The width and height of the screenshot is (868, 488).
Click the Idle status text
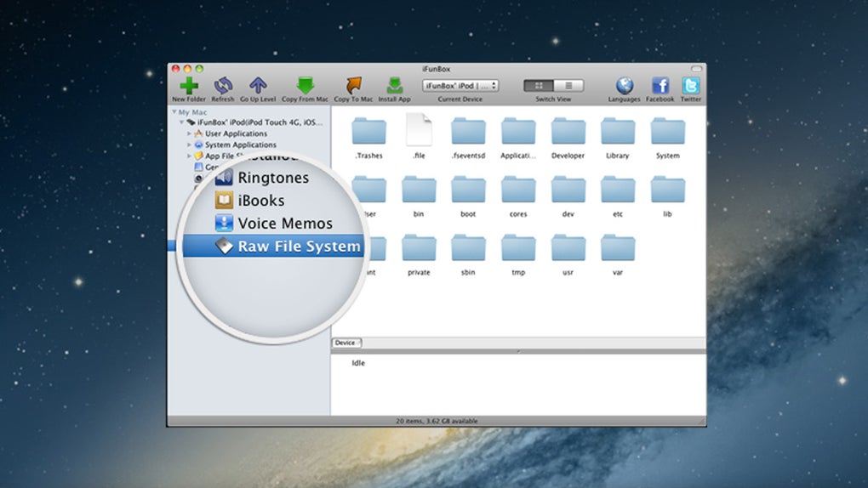coord(358,363)
